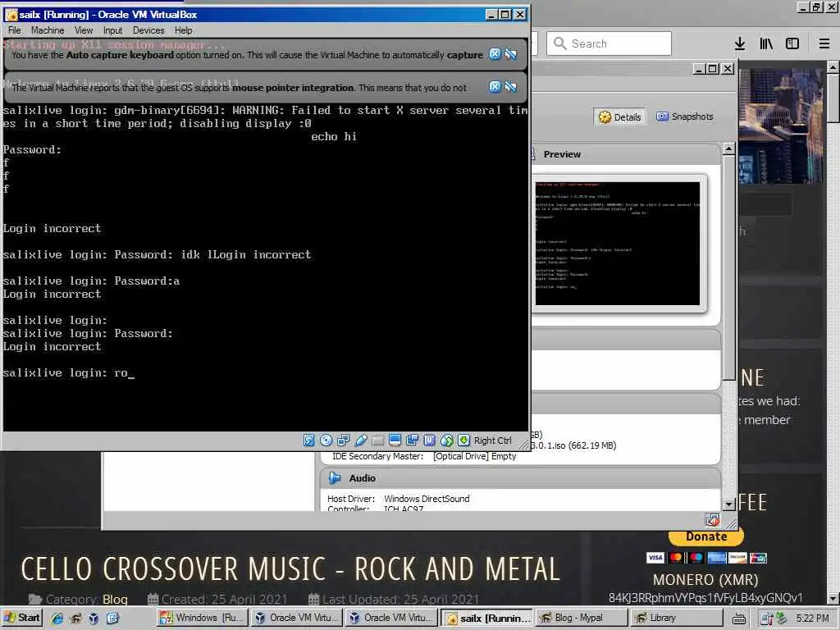Click the Audio section speaker icon

[x=335, y=478]
